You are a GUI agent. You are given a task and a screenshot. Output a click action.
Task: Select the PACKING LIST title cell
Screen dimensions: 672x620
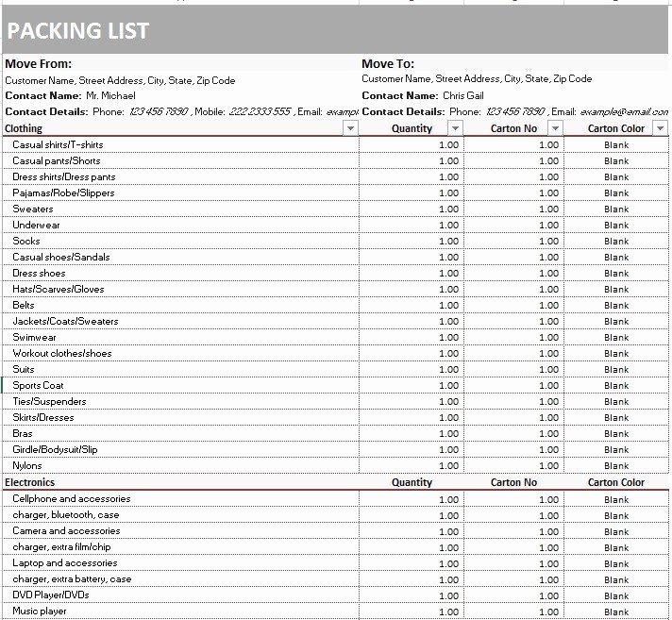(x=335, y=30)
